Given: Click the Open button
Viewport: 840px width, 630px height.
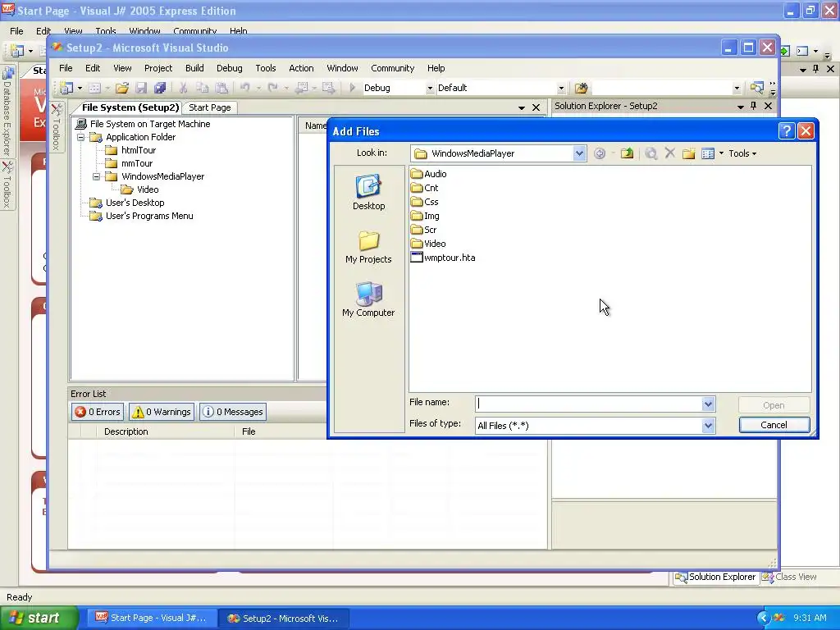Looking at the screenshot, I should (x=774, y=405).
